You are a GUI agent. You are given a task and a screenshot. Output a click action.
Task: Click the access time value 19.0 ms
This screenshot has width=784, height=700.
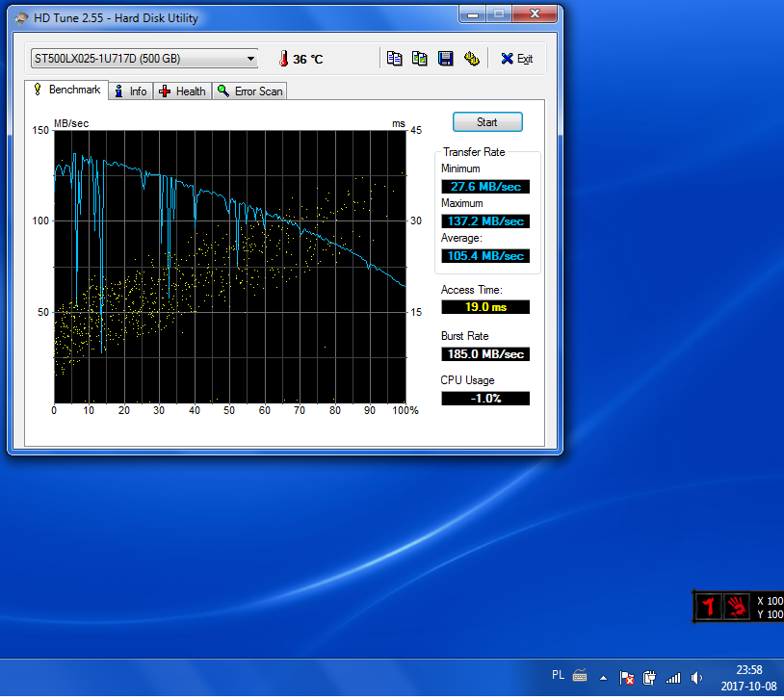point(485,307)
